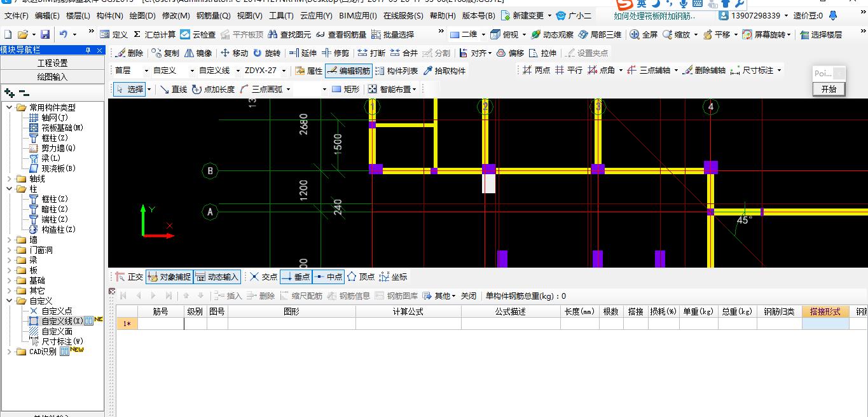Click 查看钢筋量 view rebar quantity
The image size is (868, 417).
pos(341,34)
